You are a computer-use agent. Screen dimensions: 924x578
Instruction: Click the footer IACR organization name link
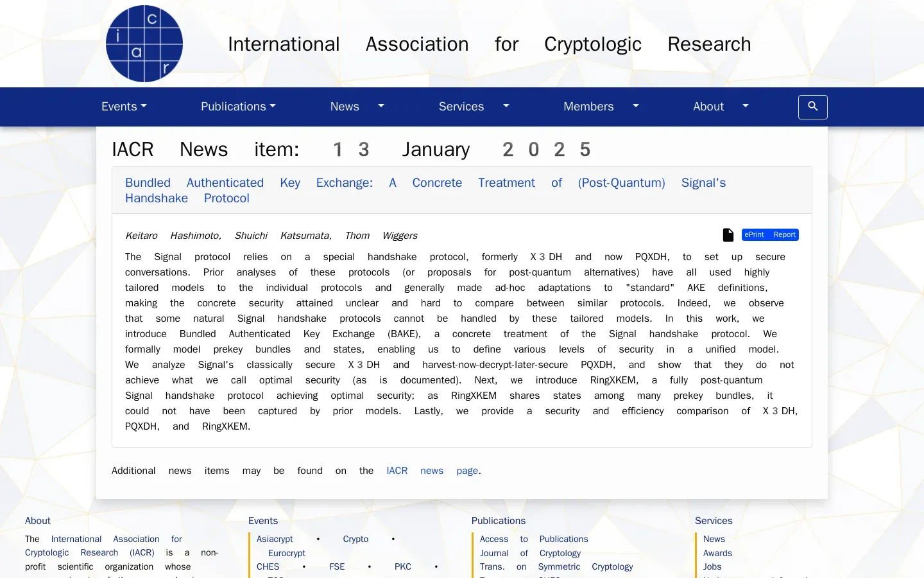coord(103,546)
